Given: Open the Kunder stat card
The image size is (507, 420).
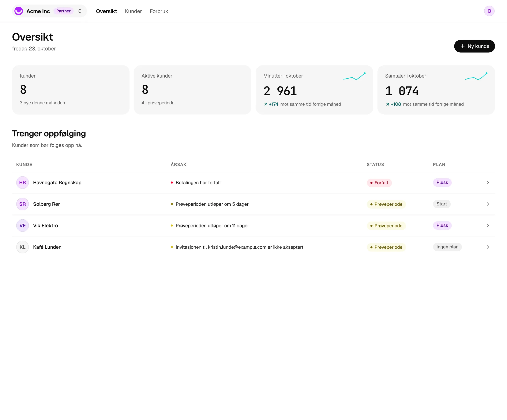Looking at the screenshot, I should pyautogui.click(x=71, y=90).
